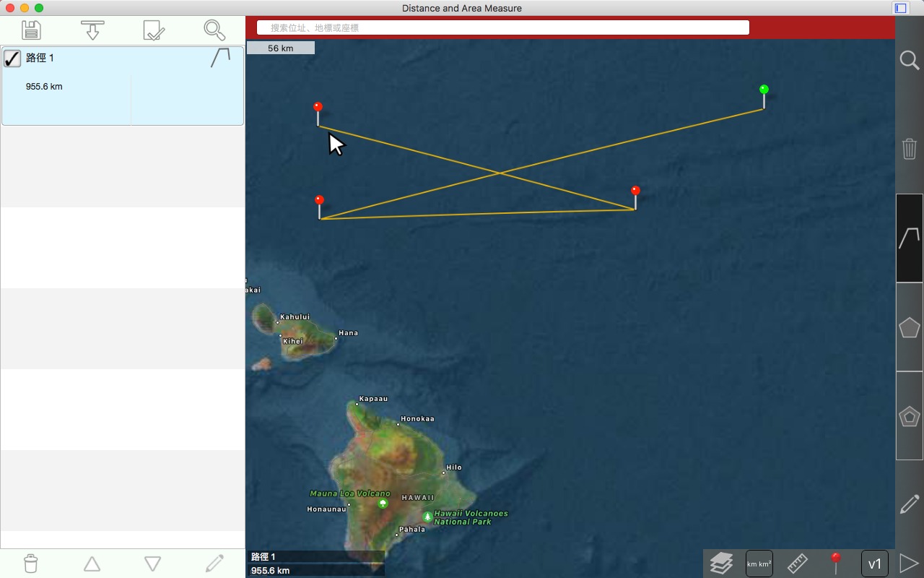Click the magnifier icon above the path list
This screenshot has height=578, width=924.
[214, 30]
